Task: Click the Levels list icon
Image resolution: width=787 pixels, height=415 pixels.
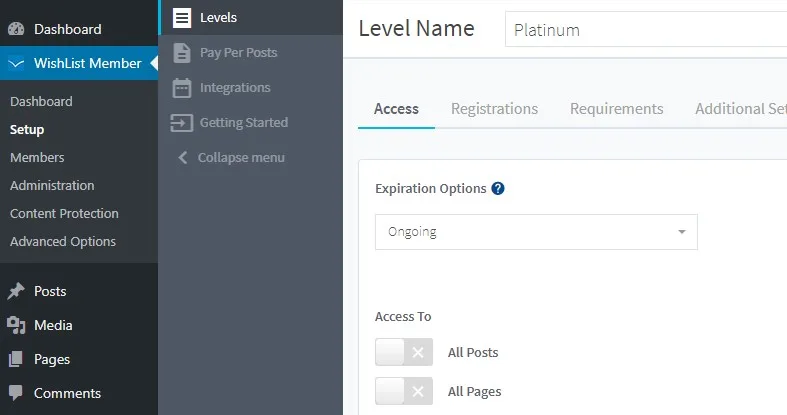Action: [x=181, y=17]
